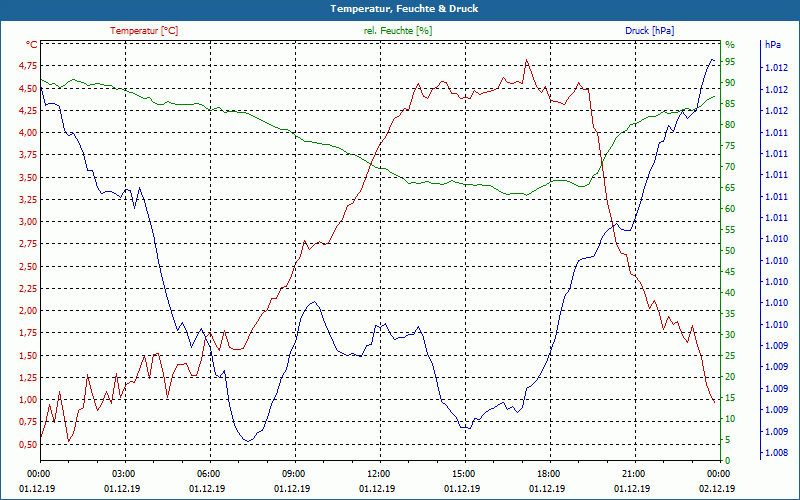
Task: Click the '50' humidity axis value
Action: click(x=730, y=251)
